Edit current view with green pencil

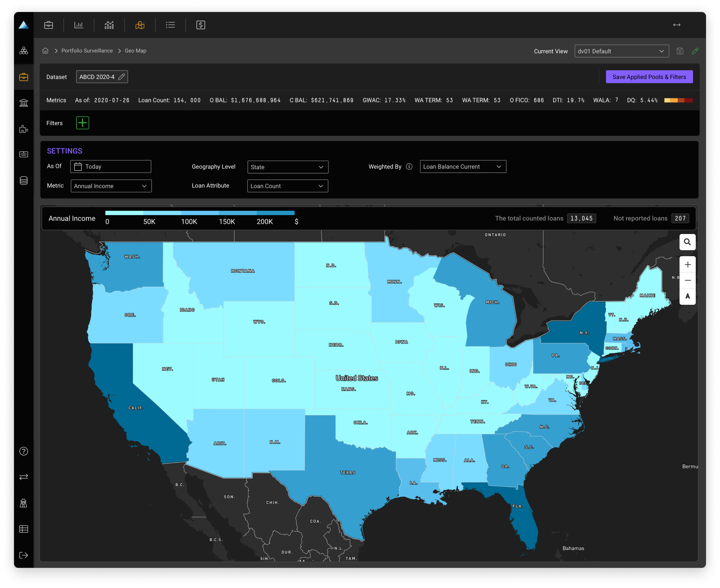coord(695,51)
